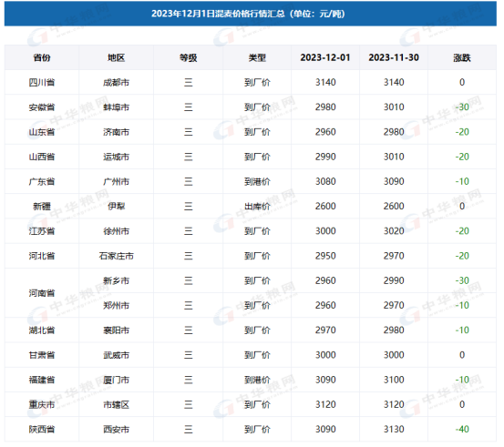The width and height of the screenshot is (504, 447).
Task: Select the 石家庄市 region cell
Action: coord(116,256)
